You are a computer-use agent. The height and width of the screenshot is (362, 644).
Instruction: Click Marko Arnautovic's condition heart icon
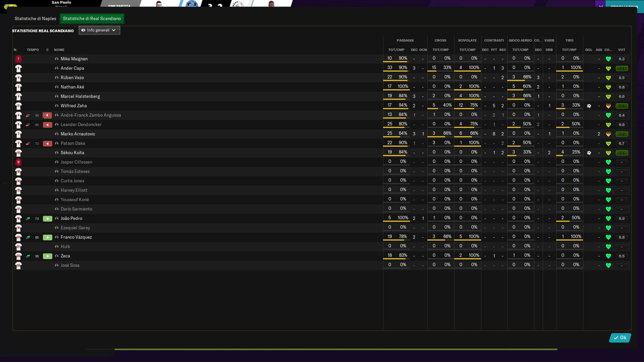coord(608,134)
